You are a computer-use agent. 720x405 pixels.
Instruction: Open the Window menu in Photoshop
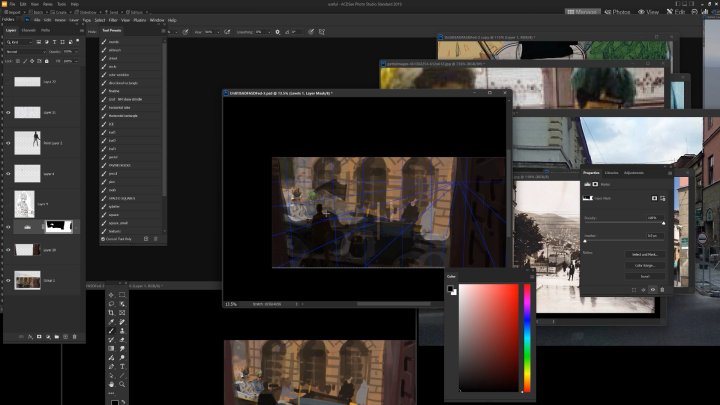click(157, 20)
